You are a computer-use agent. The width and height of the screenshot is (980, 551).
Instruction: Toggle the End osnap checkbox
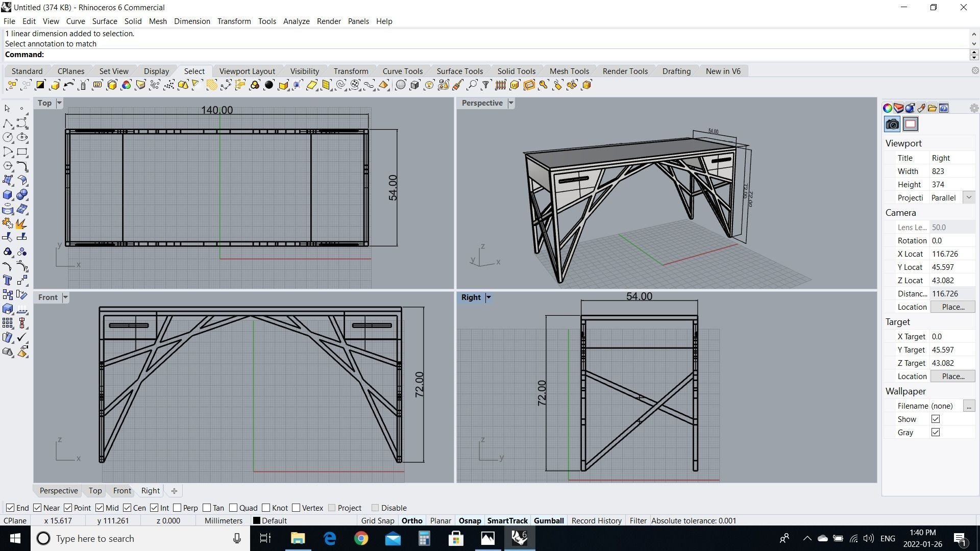pyautogui.click(x=10, y=508)
